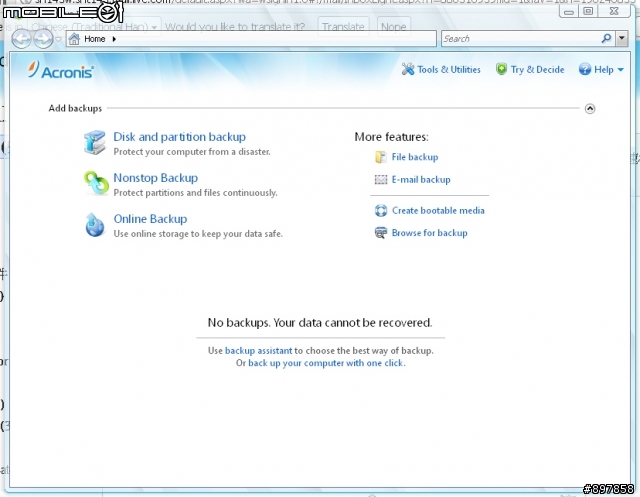Open navigation history dropdown arrow
The image size is (640, 497).
(x=58, y=39)
